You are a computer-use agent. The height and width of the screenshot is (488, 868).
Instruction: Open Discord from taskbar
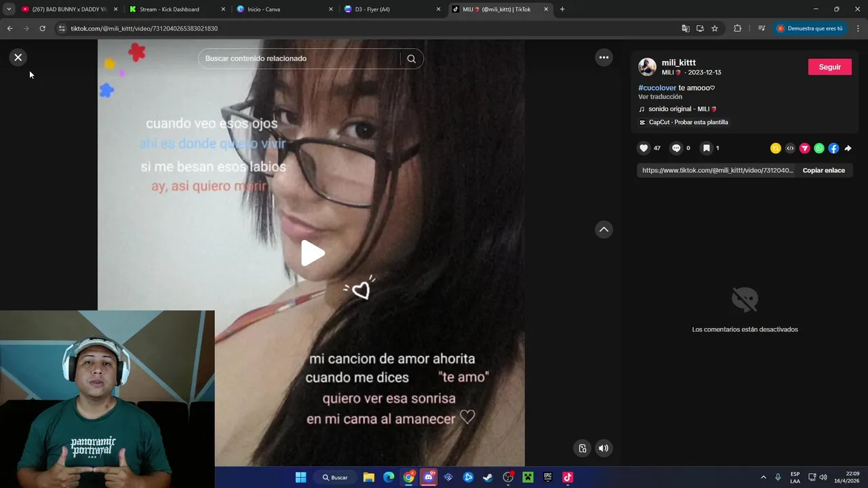click(429, 477)
